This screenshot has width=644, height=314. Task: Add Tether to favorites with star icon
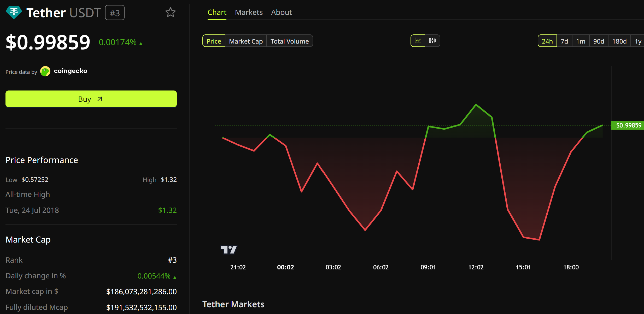(171, 12)
